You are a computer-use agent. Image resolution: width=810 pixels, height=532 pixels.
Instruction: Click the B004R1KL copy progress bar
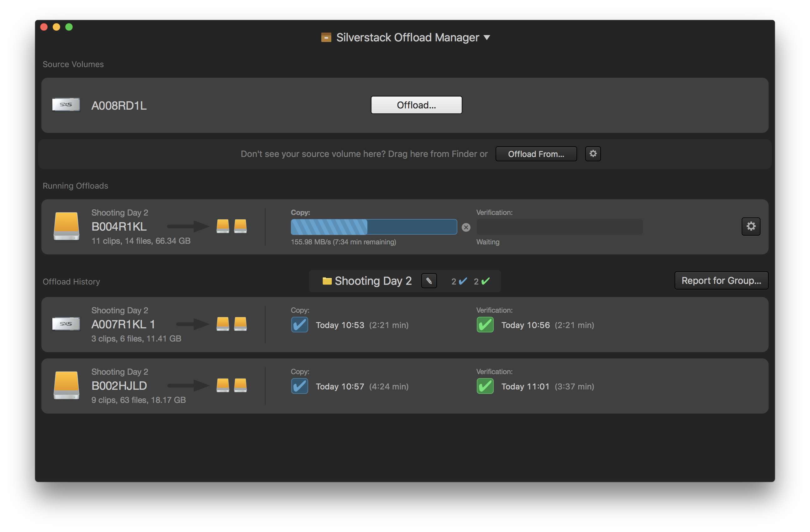[x=373, y=227]
